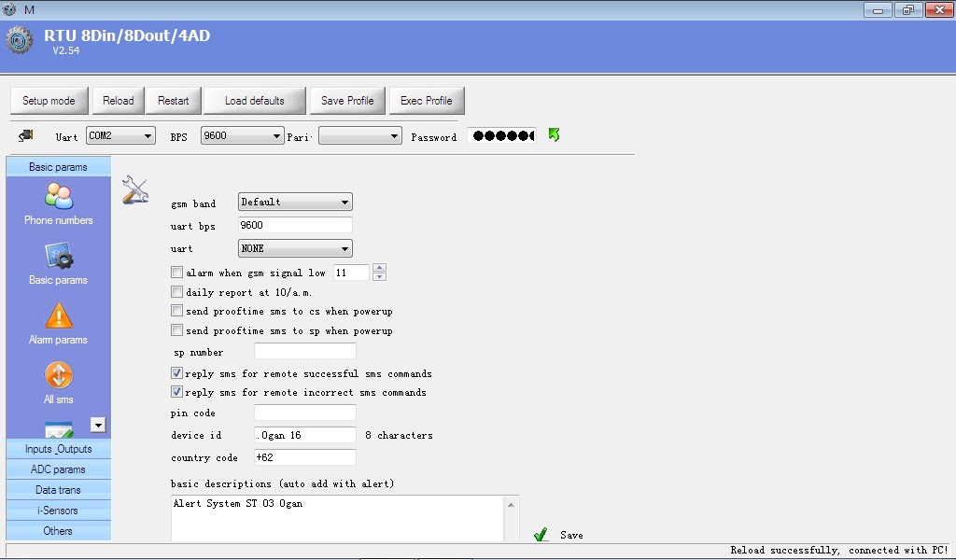
Task: Open the Phone numbers icon in sidebar
Action: tap(59, 196)
